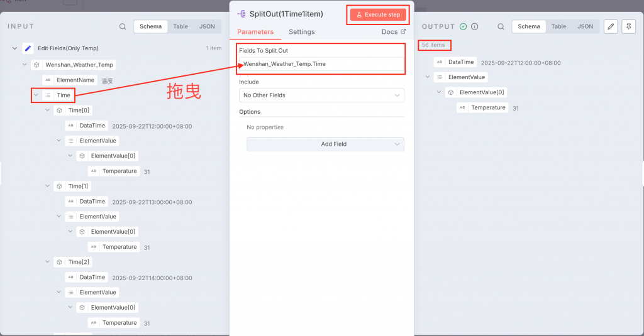Viewport: 644px width, 336px height.
Task: Click the 2025-09-22T13:00:00+08:00 value
Action: pyautogui.click(x=152, y=202)
